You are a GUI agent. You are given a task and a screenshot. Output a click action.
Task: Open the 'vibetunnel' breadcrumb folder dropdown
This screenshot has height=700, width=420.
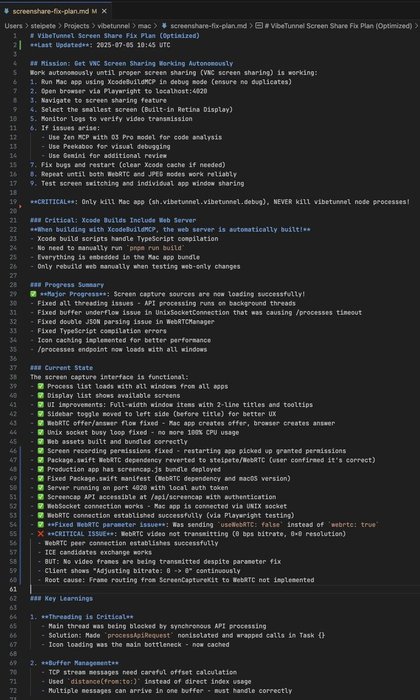pos(112,26)
